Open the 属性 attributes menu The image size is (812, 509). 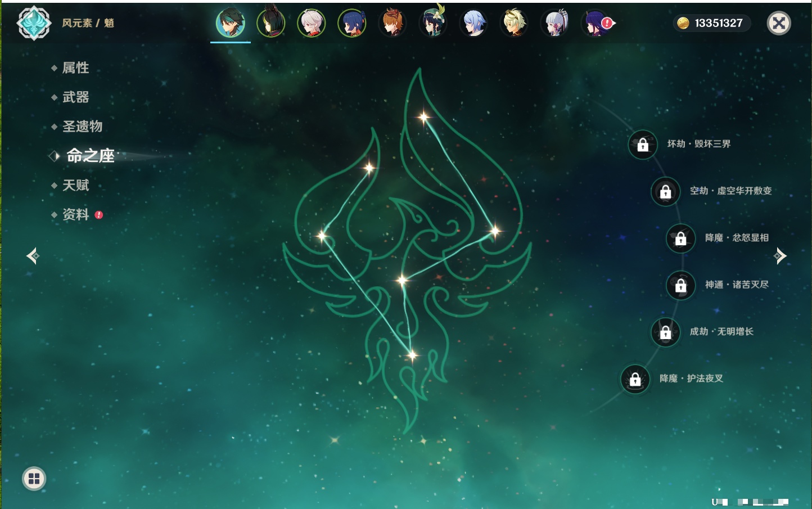pyautogui.click(x=75, y=68)
